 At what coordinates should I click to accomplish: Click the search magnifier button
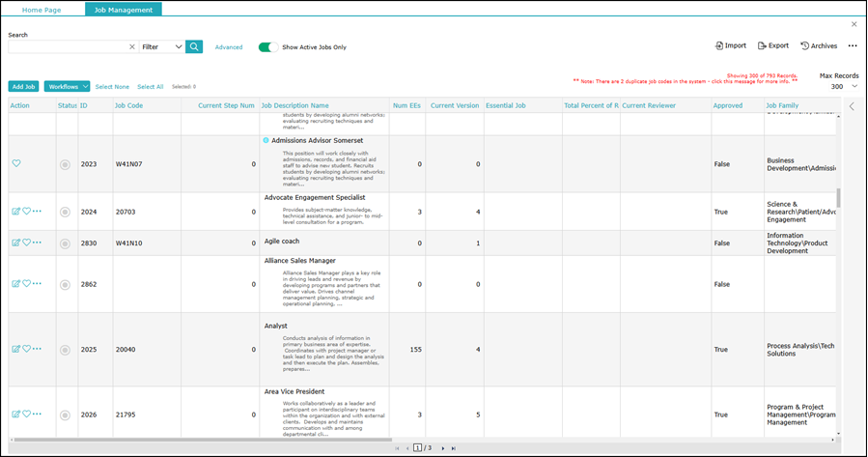pos(194,47)
